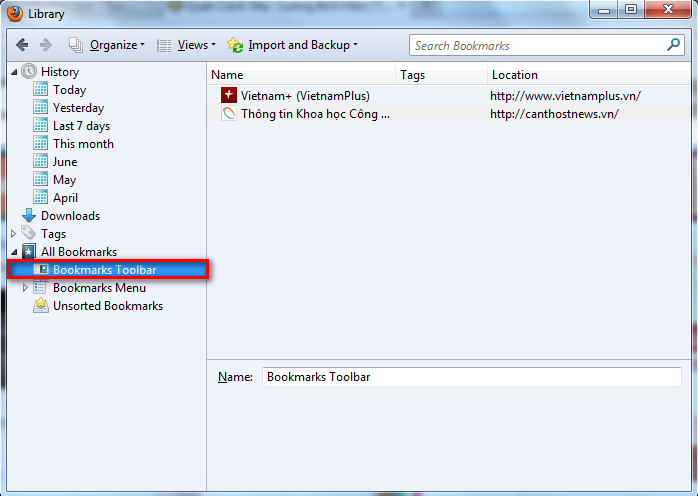Sort by the Name column header
Image resolution: width=698 pixels, height=496 pixels.
227,75
